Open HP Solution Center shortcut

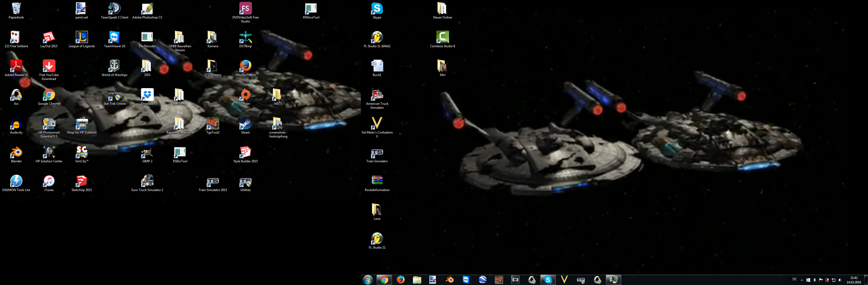point(49,154)
